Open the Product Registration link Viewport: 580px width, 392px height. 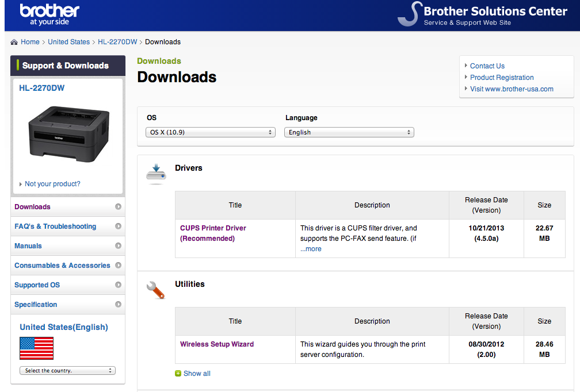pos(502,77)
